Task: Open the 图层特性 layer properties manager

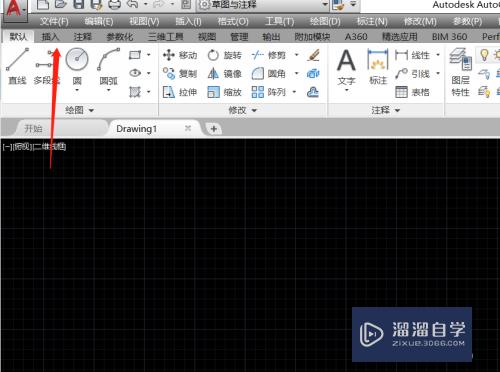Action: pyautogui.click(x=461, y=73)
